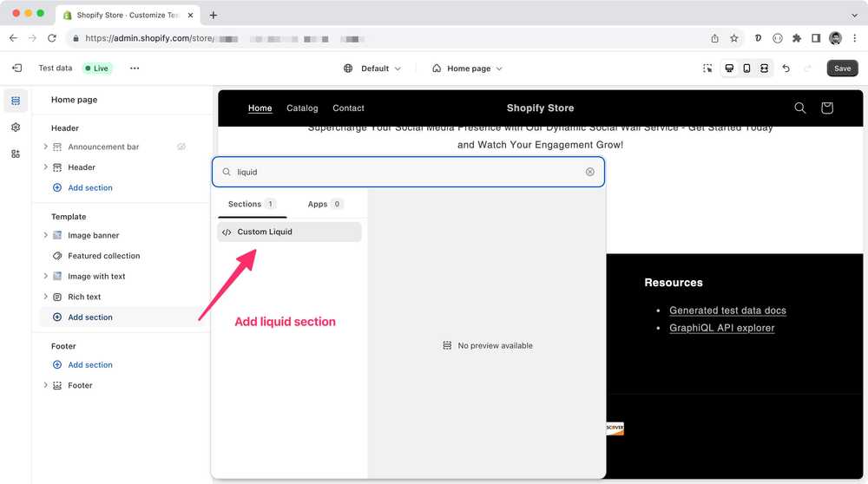Open Chrome three-dot menu
The image size is (868, 484).
click(855, 38)
